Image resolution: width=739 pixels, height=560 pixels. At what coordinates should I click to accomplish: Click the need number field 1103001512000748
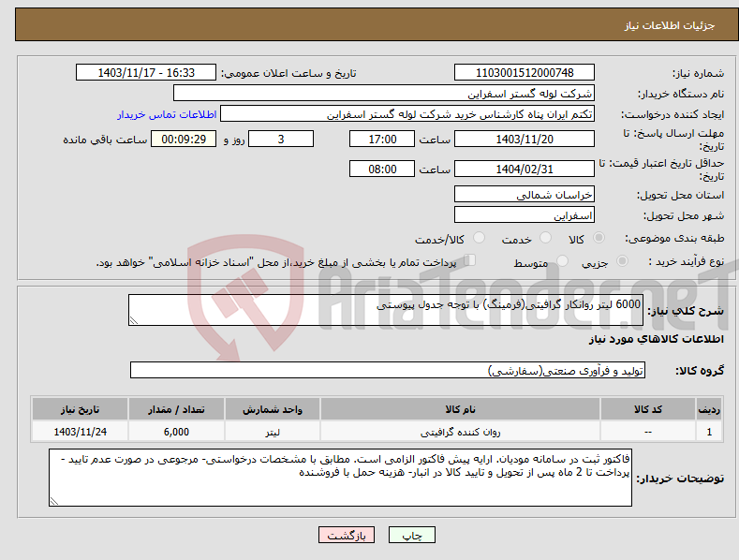coord(525,73)
